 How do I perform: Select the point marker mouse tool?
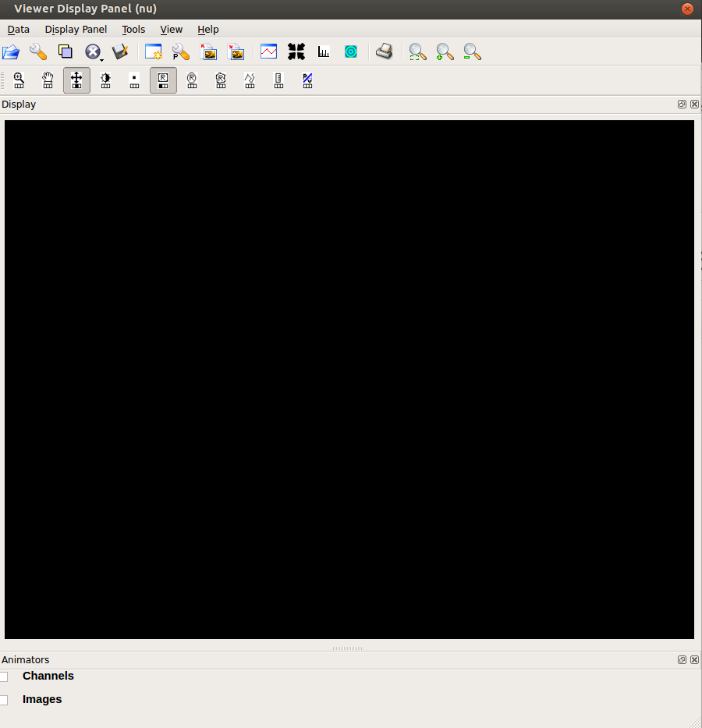click(x=134, y=80)
